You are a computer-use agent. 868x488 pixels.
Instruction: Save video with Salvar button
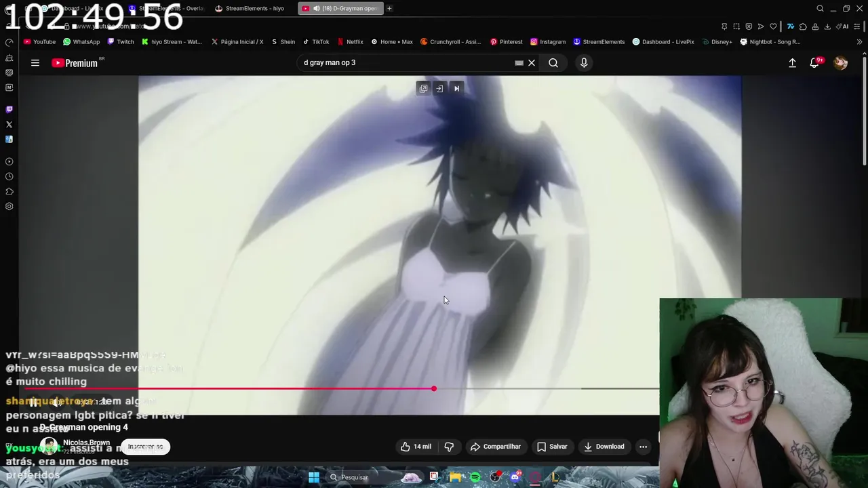552,447
